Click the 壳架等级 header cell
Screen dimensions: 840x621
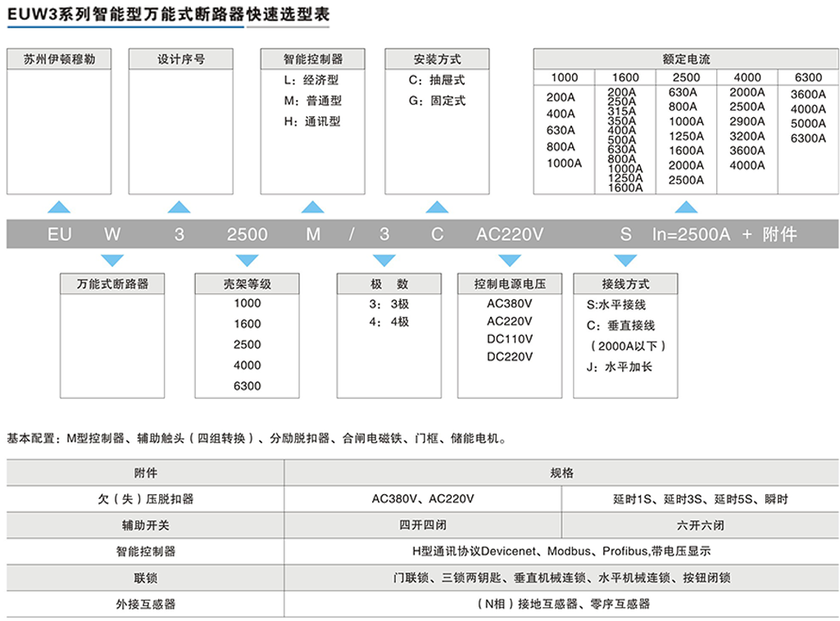pyautogui.click(x=246, y=283)
